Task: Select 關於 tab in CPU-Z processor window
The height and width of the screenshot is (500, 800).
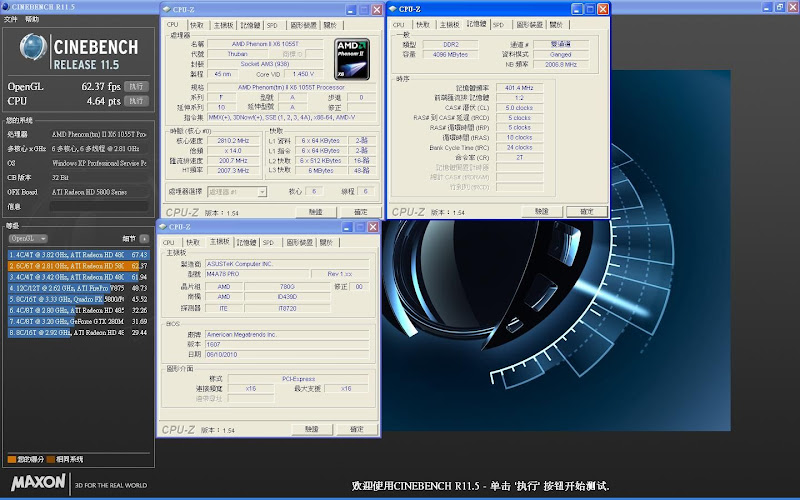Action: click(330, 25)
